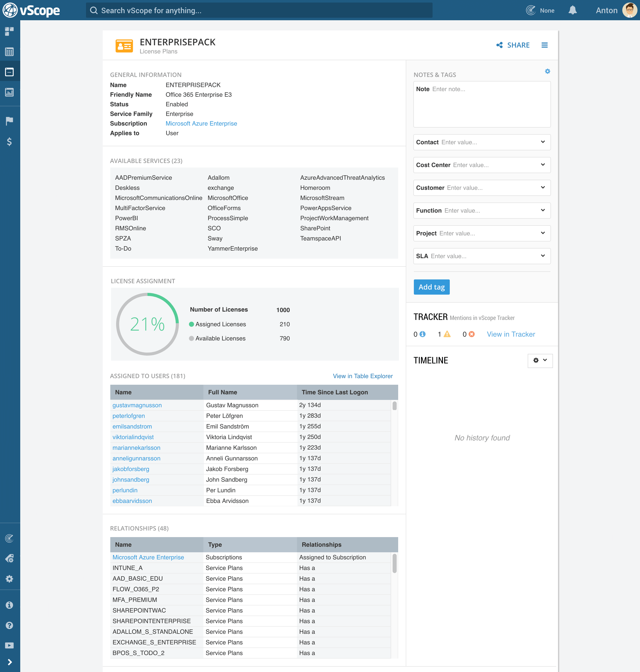Open user ebbaarvidsson
Image resolution: width=640 pixels, height=672 pixels.
point(132,501)
